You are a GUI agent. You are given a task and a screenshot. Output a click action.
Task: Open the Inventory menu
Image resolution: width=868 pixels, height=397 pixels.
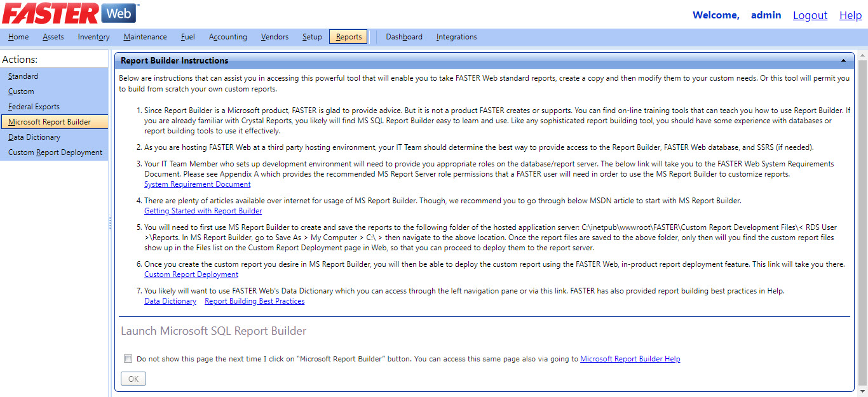94,37
